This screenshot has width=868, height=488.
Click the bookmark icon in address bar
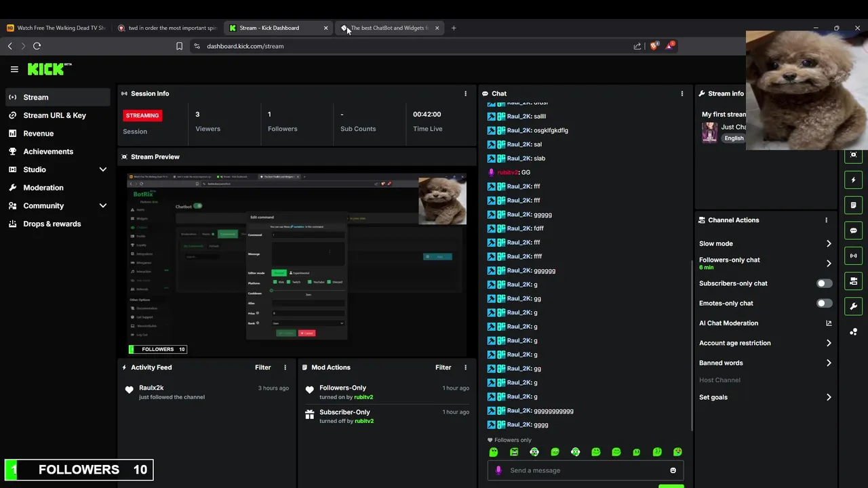pyautogui.click(x=179, y=46)
